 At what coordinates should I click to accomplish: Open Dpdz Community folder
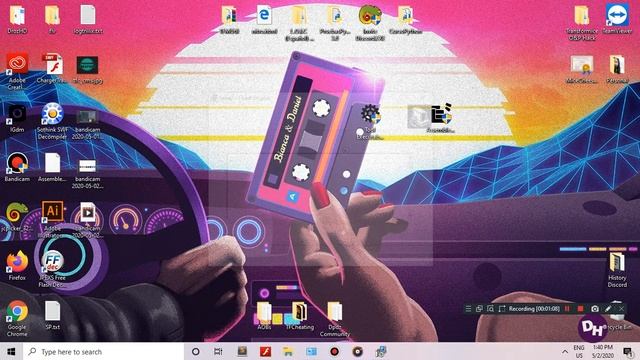pyautogui.click(x=335, y=319)
